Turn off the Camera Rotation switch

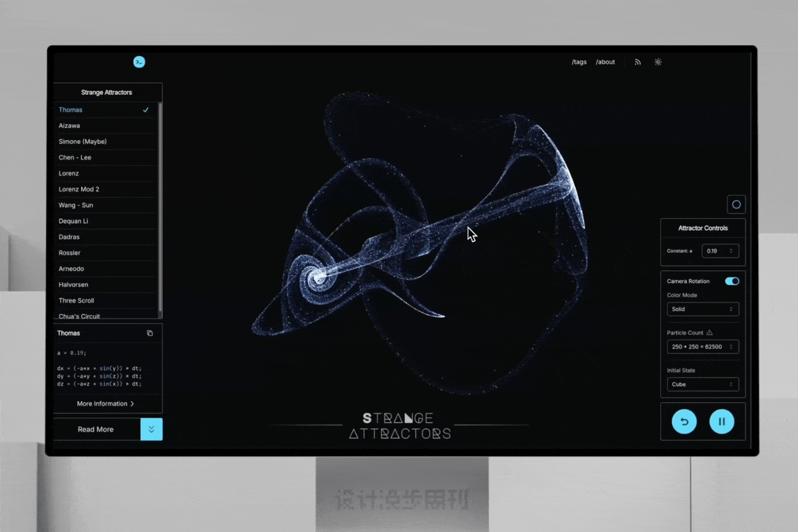pos(731,281)
